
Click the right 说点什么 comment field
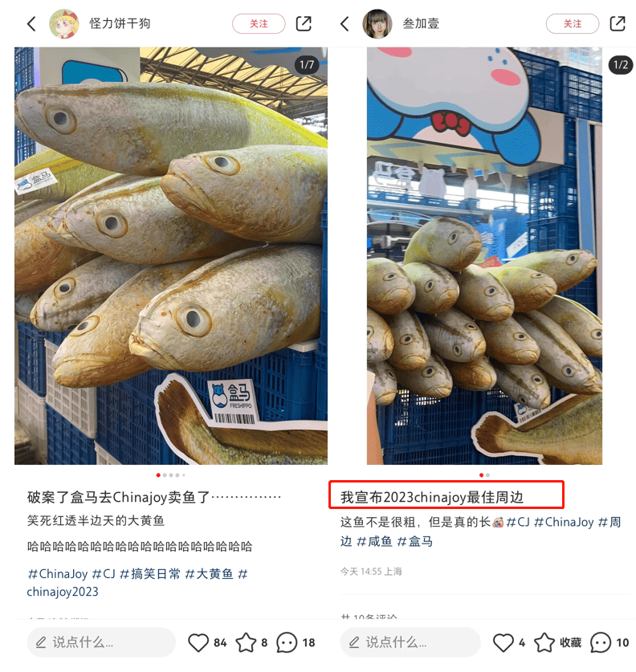click(x=410, y=642)
